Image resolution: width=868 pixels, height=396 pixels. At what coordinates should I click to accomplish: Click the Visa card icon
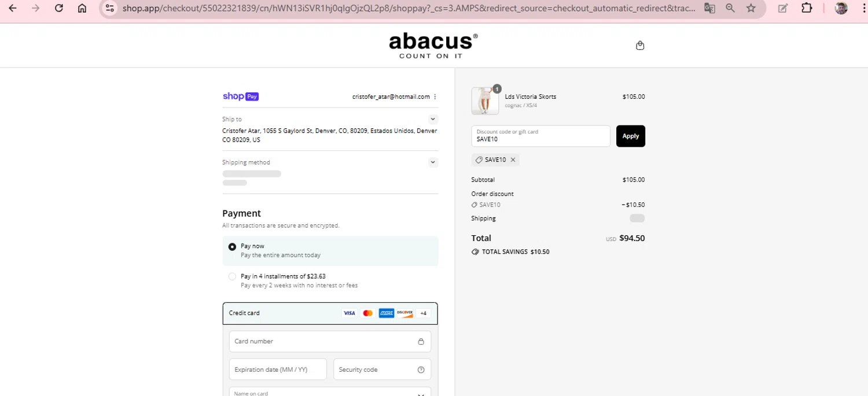pos(349,313)
